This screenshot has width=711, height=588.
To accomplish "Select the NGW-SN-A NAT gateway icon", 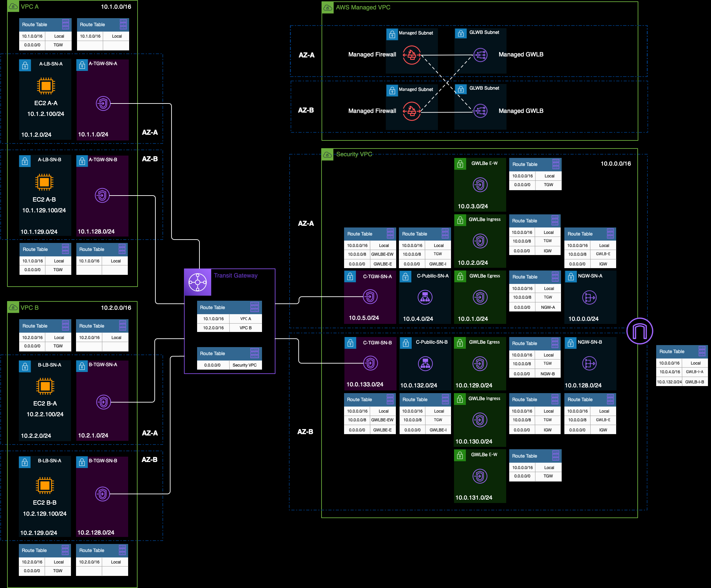I will point(589,297).
